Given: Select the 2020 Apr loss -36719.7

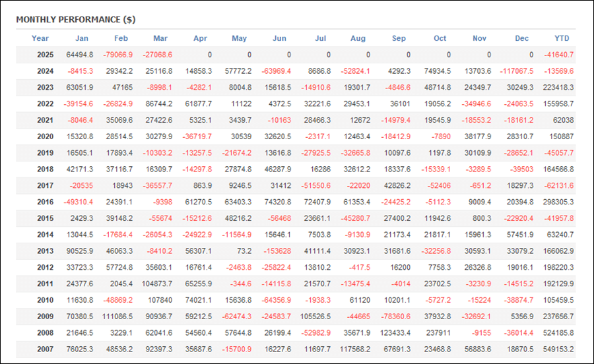Looking at the screenshot, I should 197,136.
